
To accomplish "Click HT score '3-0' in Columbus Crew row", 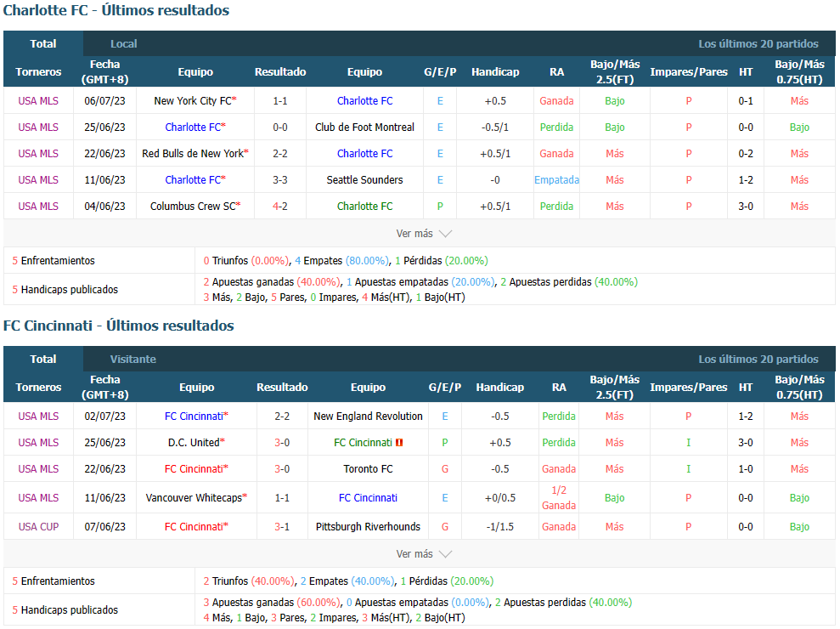I will (x=746, y=206).
